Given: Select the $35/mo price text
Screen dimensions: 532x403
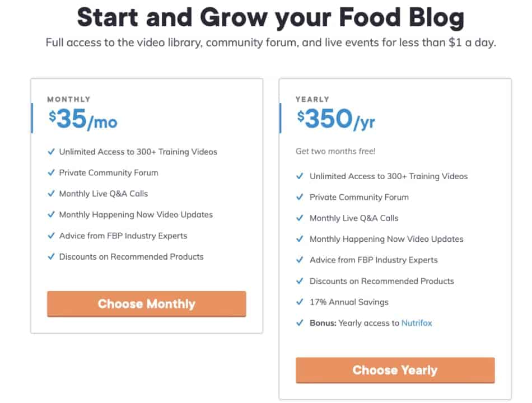Looking at the screenshot, I should click(x=83, y=119).
